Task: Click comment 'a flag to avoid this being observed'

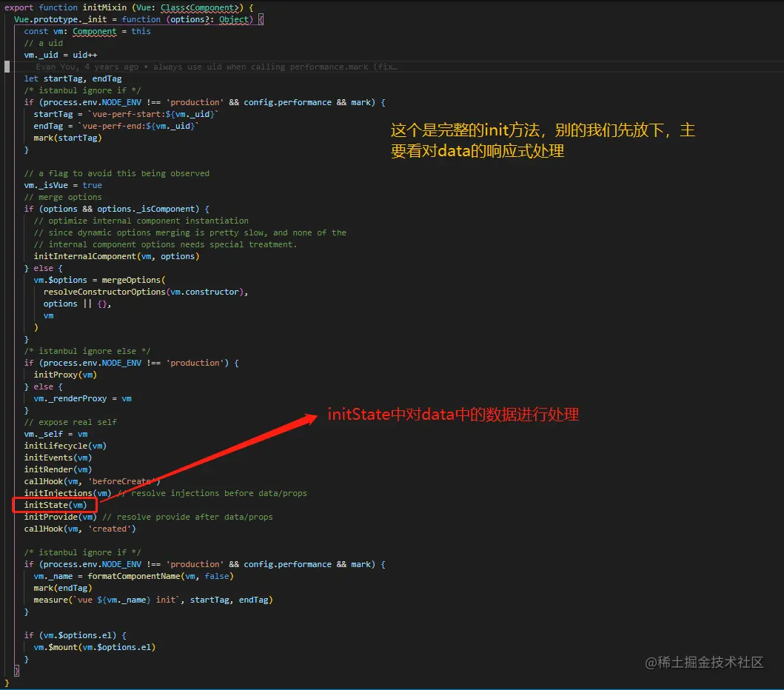Action: (x=116, y=173)
